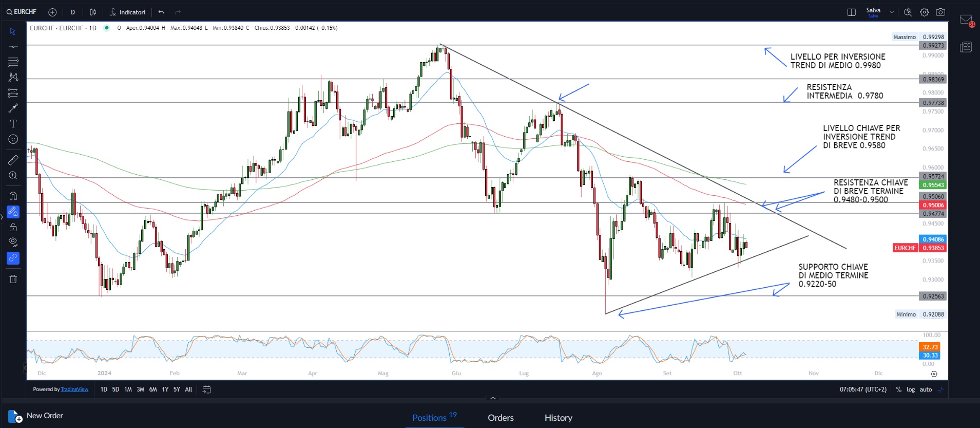The height and width of the screenshot is (428, 980).
Task: Select the Text annotation tool
Action: [13, 124]
